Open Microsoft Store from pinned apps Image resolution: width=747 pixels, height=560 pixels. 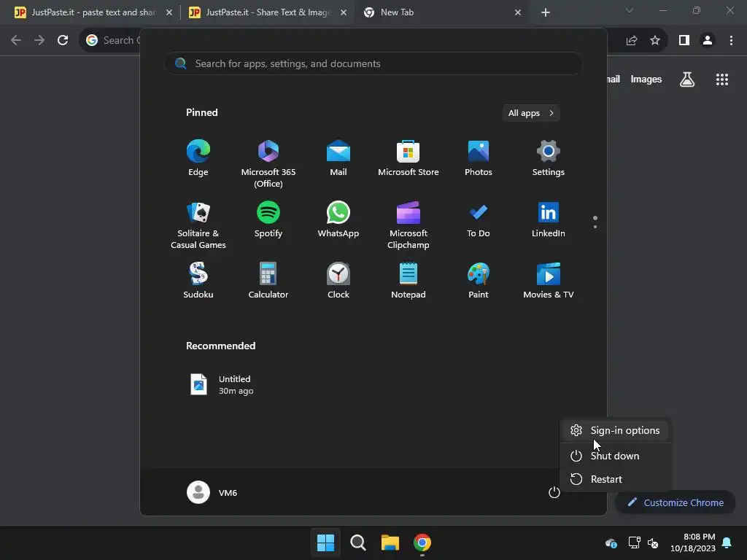click(409, 158)
